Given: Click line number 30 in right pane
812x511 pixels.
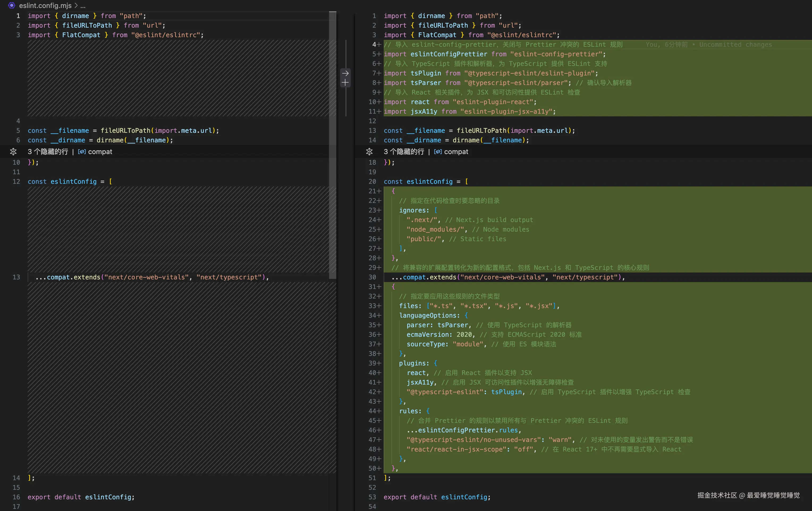Looking at the screenshot, I should (372, 277).
